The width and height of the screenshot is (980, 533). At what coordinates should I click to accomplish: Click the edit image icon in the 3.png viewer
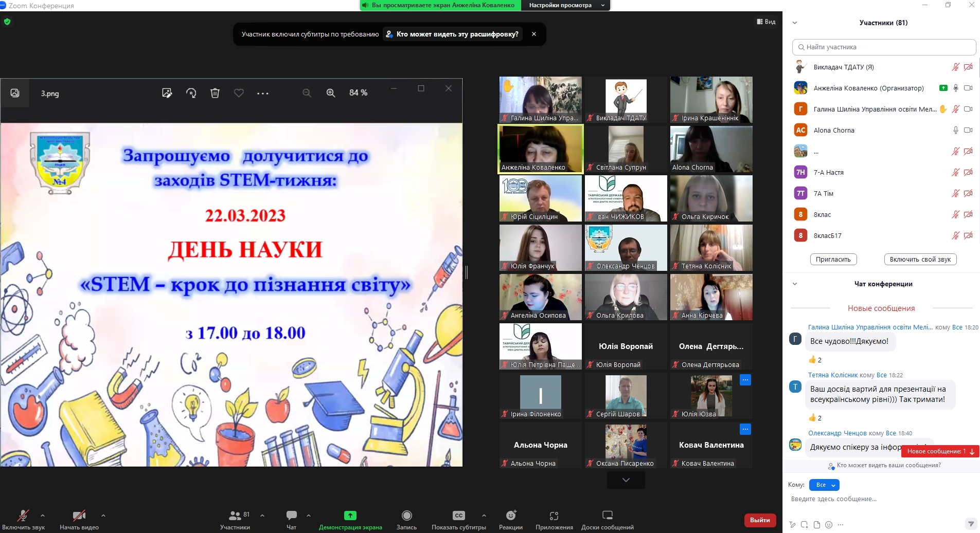(167, 93)
